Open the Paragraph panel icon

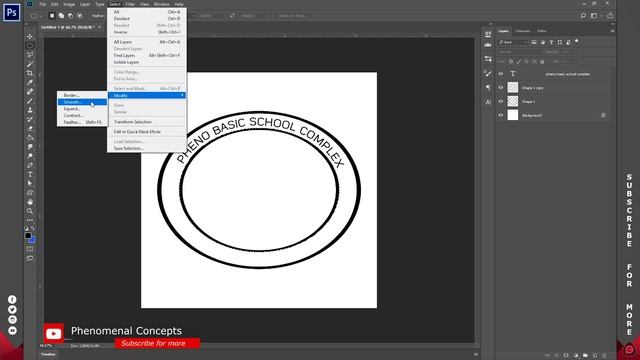[x=488, y=88]
